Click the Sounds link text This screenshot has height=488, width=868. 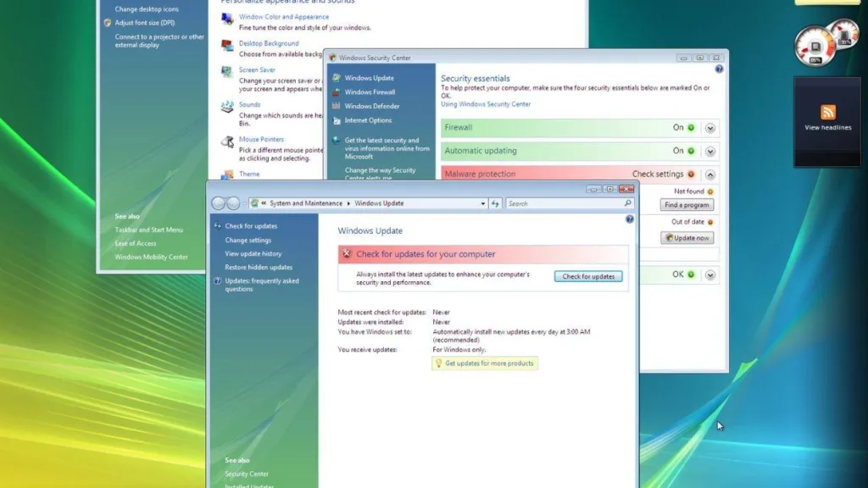(x=250, y=104)
